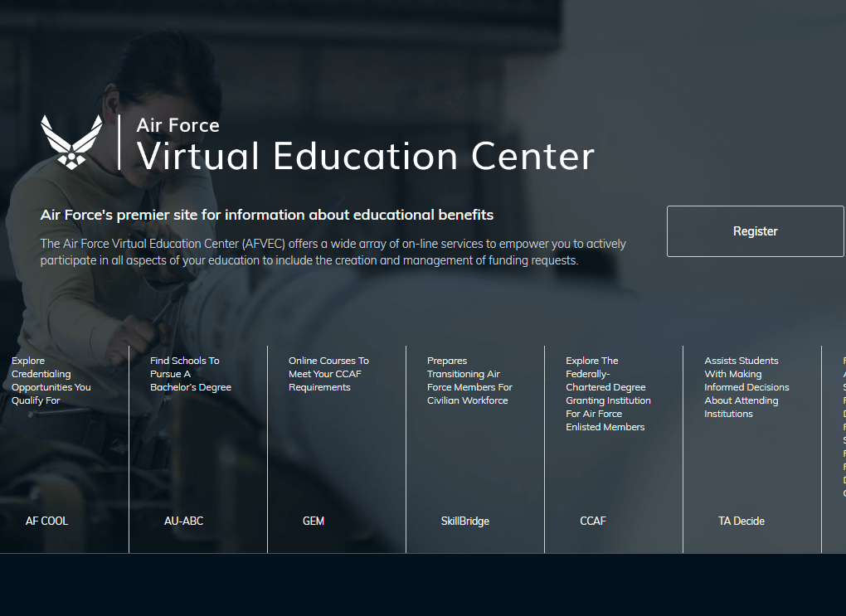The image size is (846, 616).
Task: Click the 'Air Force's premier site' heading
Action: pos(267,215)
